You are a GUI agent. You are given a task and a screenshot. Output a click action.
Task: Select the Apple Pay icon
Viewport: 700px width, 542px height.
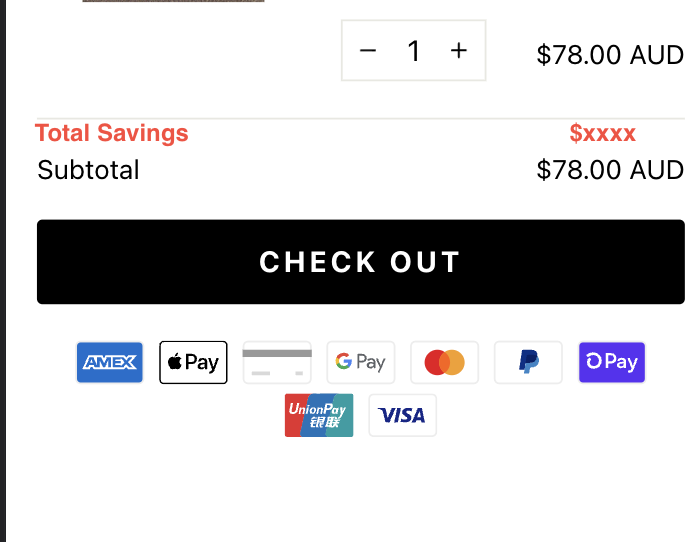(x=193, y=362)
